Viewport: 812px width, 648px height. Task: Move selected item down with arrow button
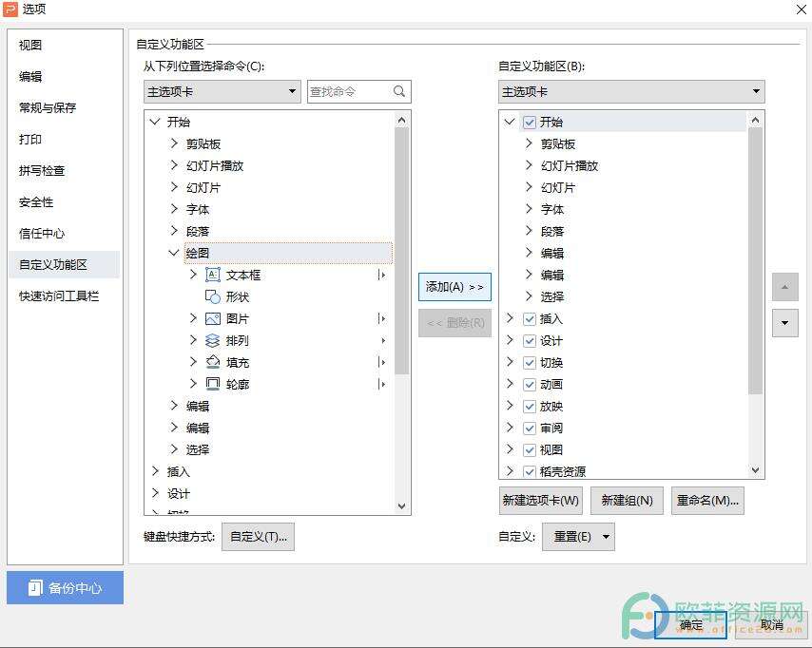point(785,323)
